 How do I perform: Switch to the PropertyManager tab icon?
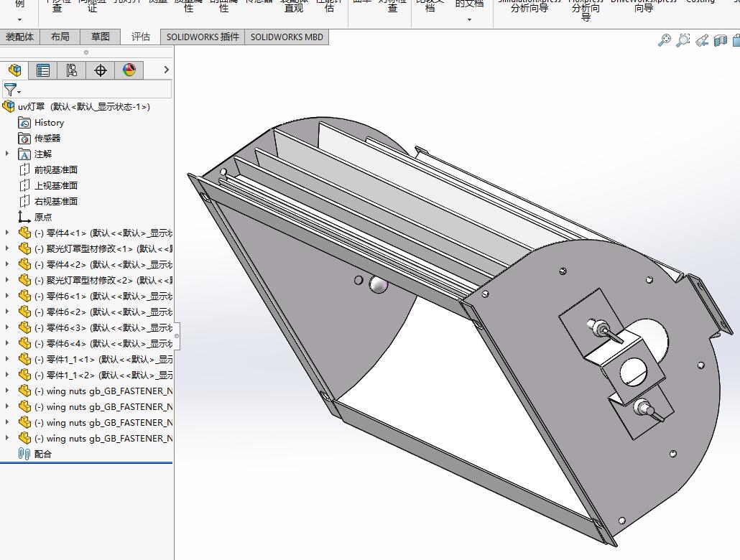[43, 70]
